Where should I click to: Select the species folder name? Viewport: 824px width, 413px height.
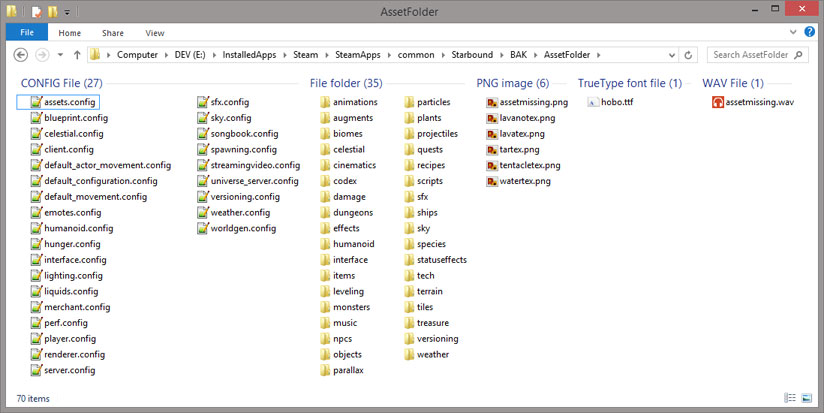[431, 244]
